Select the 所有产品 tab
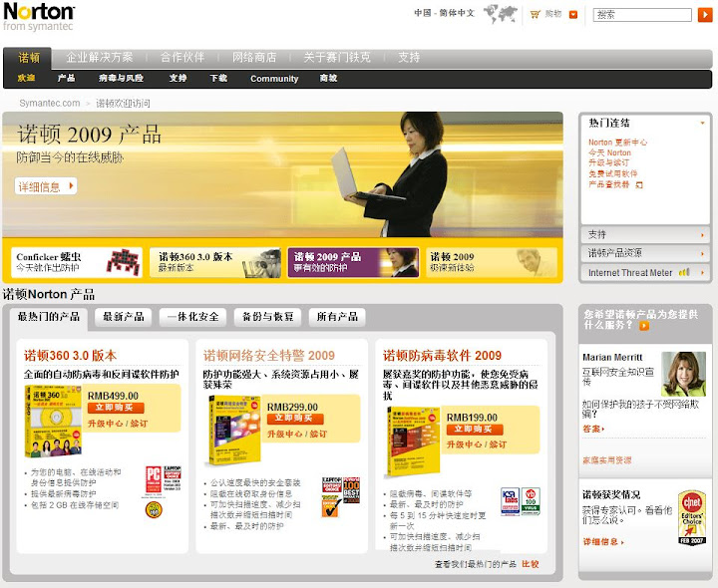718x588 pixels. tap(337, 317)
